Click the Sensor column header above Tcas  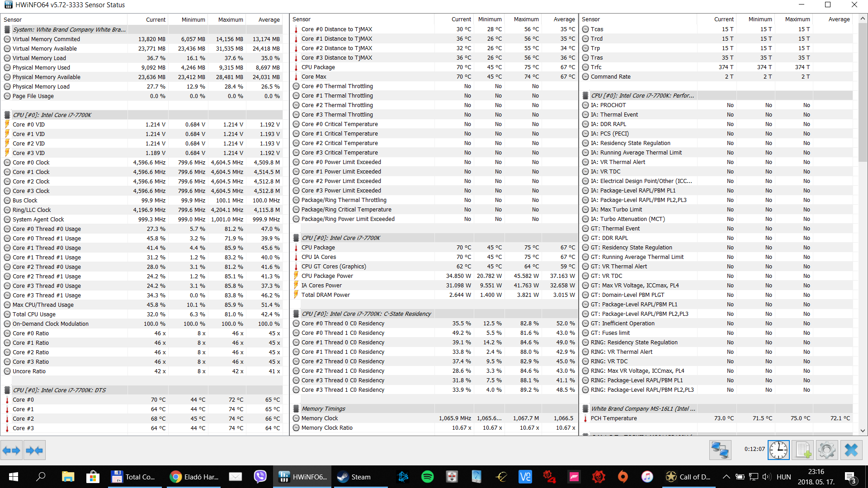pyautogui.click(x=638, y=19)
